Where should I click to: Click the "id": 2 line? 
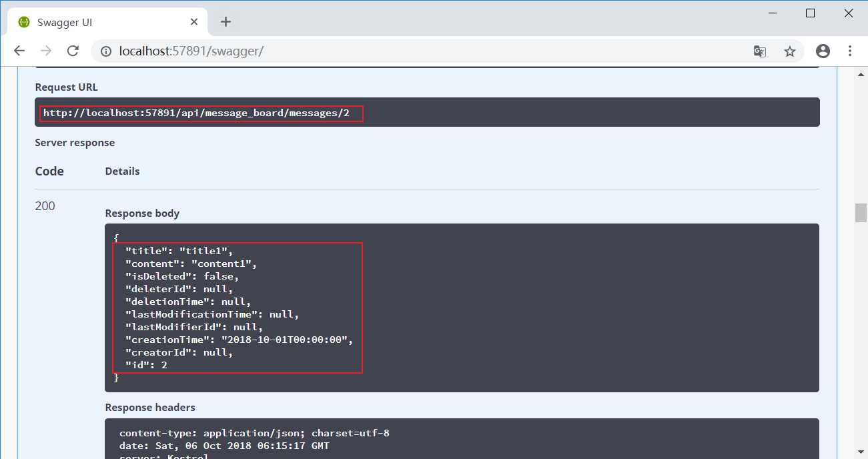(146, 365)
